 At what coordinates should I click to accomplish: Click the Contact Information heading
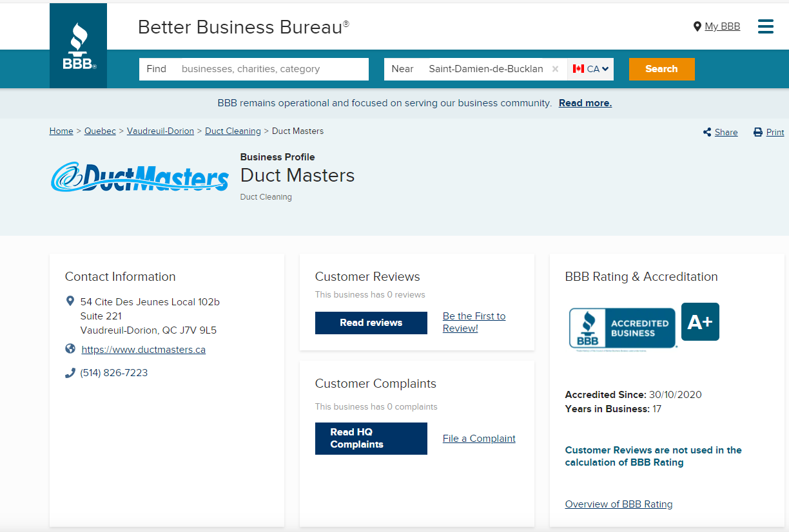click(x=121, y=276)
